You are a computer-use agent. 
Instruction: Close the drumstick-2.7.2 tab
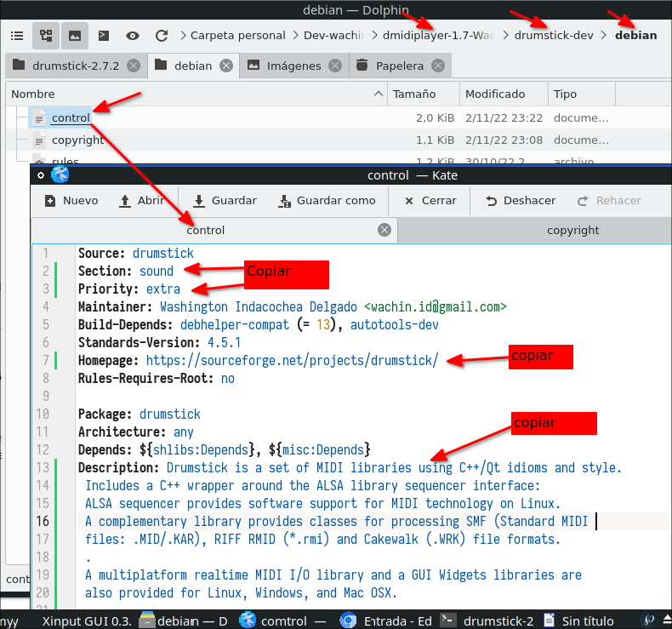point(134,66)
